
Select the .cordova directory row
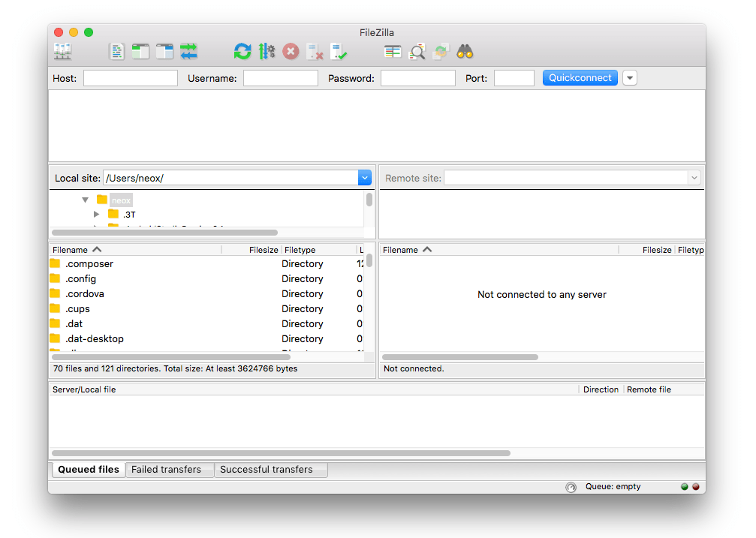coord(207,293)
